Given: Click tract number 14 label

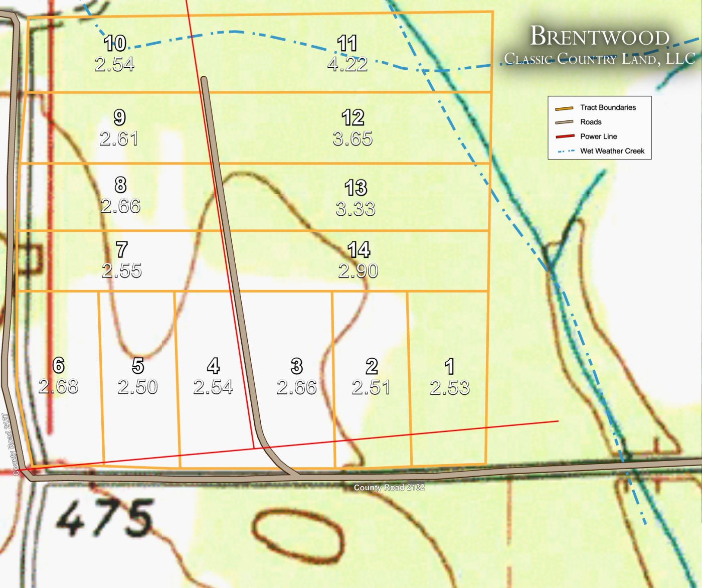Looking at the screenshot, I should click(x=359, y=250).
